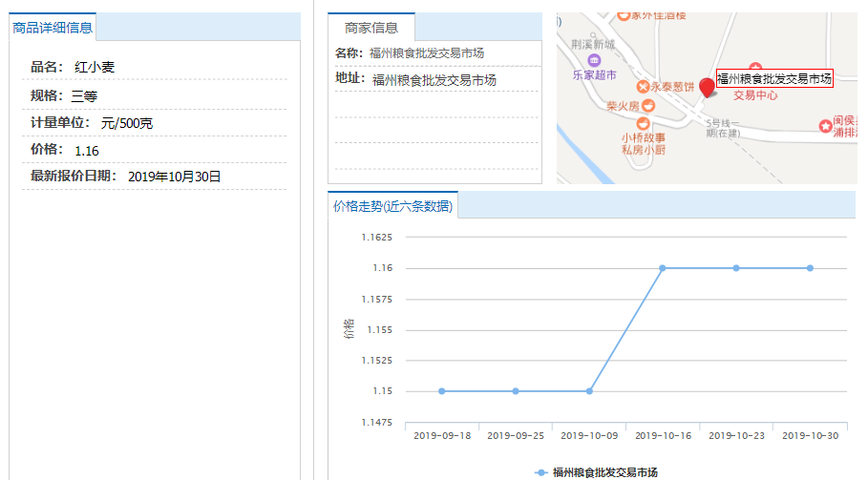The height and width of the screenshot is (480, 868).
Task: Click the price value 1.16 in details
Action: [x=87, y=151]
